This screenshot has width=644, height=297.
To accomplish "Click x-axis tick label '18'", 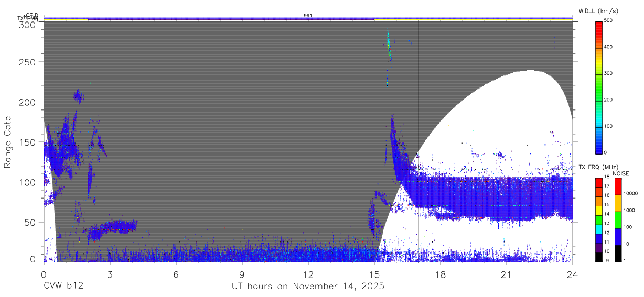I will [x=440, y=274].
